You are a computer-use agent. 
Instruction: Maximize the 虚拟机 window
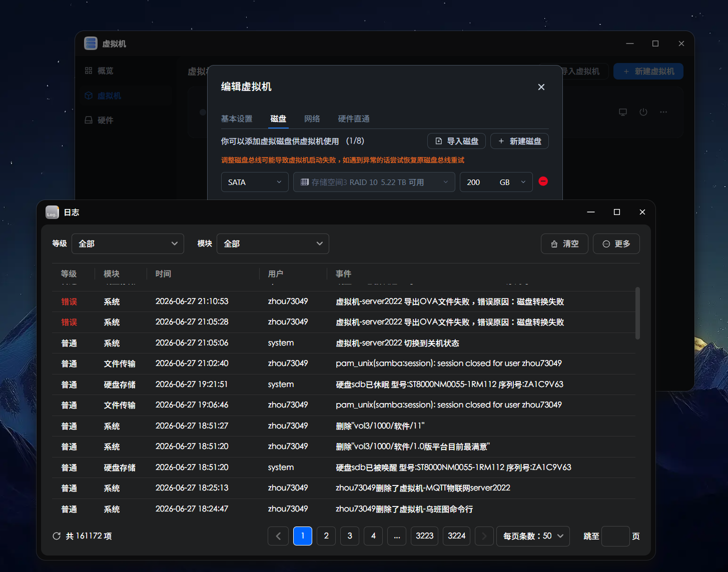point(655,43)
